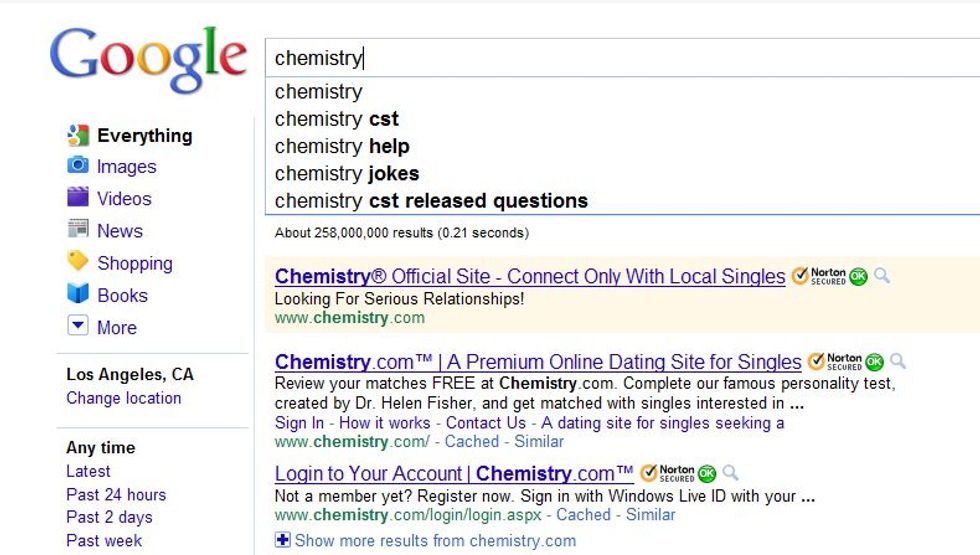Click into the chemistry search box
Image resolution: width=980 pixels, height=555 pixels.
click(622, 58)
